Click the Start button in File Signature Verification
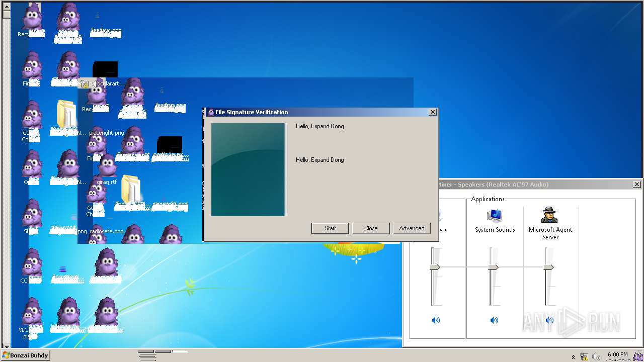The image size is (644, 362). (330, 228)
